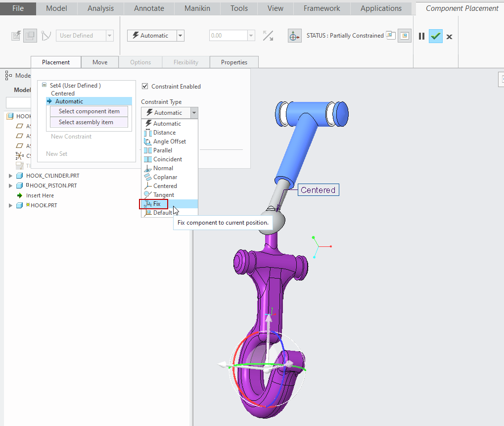
Task: Click Select component item collector
Action: click(89, 111)
